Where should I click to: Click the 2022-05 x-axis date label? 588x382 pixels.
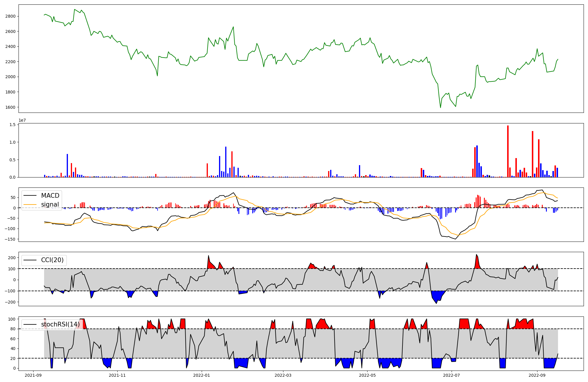click(367, 375)
